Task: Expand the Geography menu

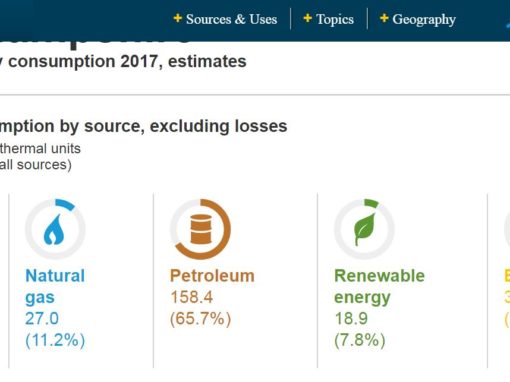Action: pyautogui.click(x=424, y=20)
